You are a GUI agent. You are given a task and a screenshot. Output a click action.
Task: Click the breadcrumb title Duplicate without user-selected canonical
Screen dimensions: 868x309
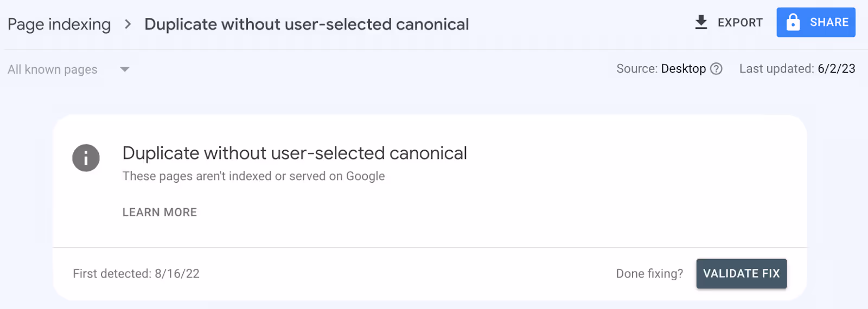coord(307,24)
